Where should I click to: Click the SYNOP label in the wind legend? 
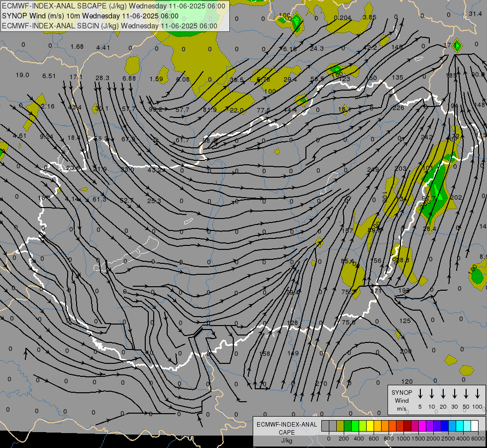[x=401, y=393]
